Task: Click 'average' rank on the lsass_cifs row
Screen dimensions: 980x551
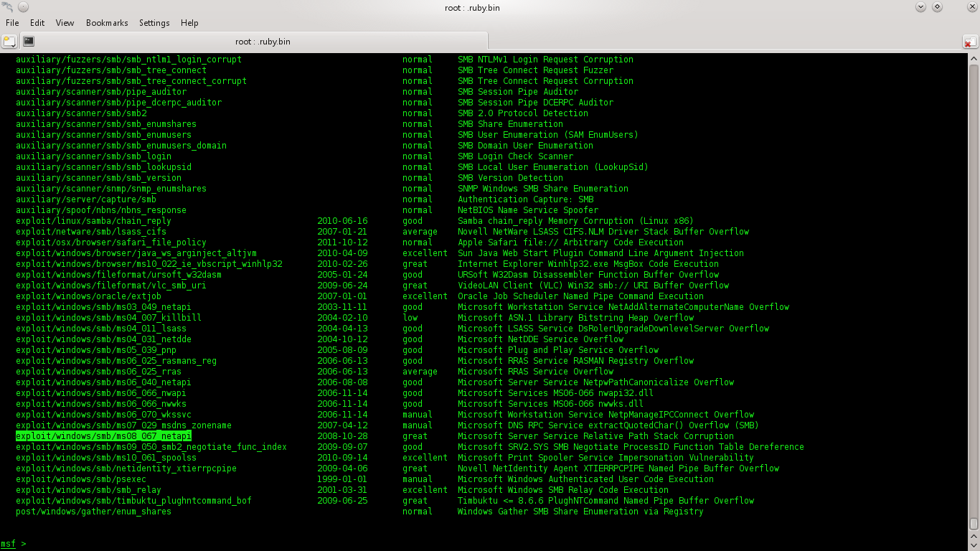Action: pos(420,232)
